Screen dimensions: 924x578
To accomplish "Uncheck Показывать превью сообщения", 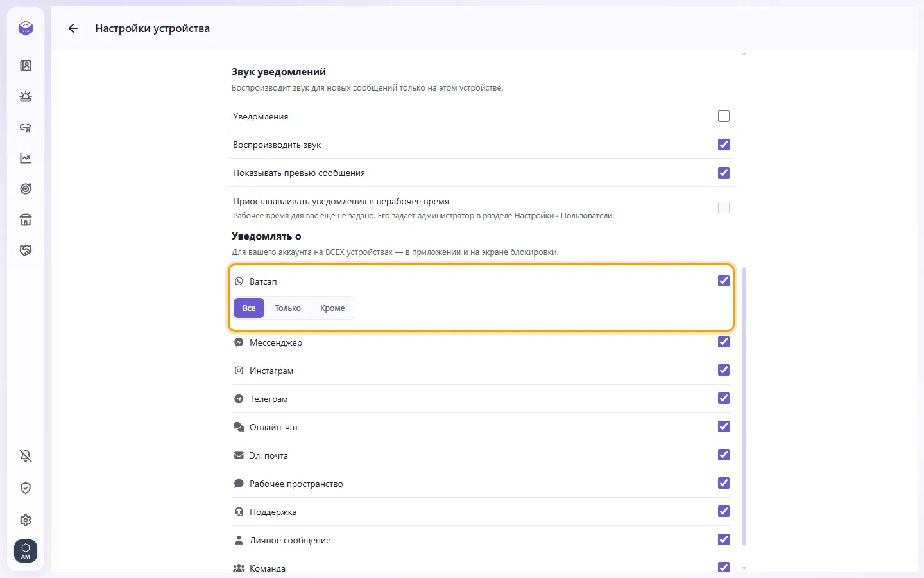I will point(724,173).
